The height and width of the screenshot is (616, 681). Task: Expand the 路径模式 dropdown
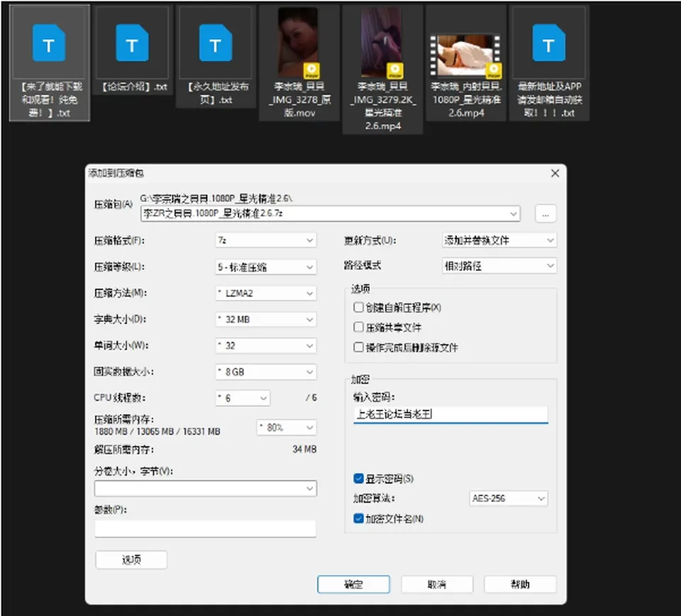tap(499, 266)
